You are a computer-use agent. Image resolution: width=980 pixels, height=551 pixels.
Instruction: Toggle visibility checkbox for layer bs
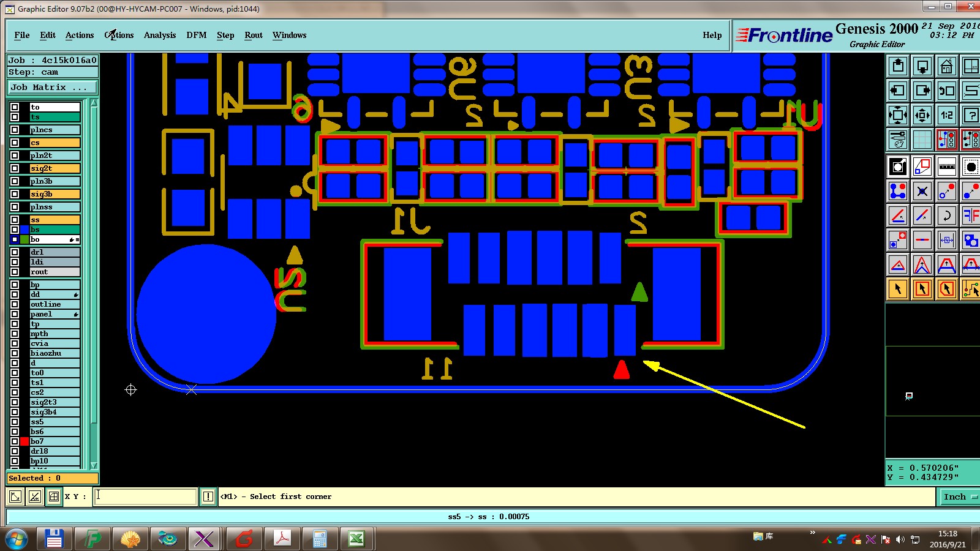(x=15, y=230)
